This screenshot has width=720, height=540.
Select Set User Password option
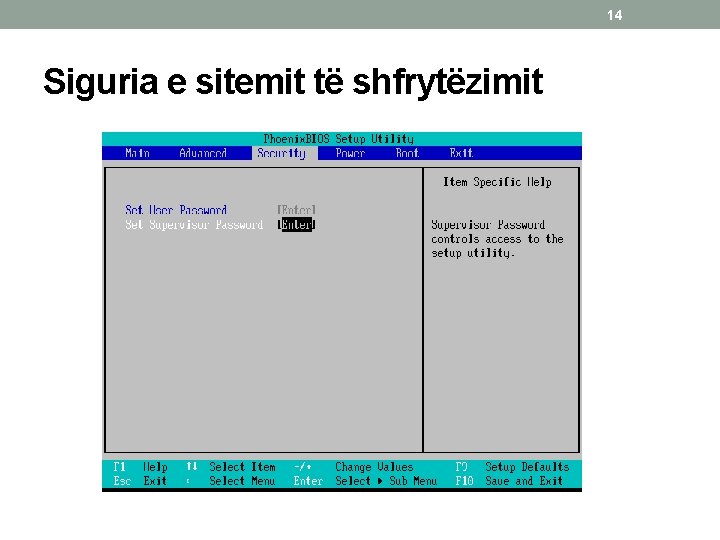coord(176,210)
